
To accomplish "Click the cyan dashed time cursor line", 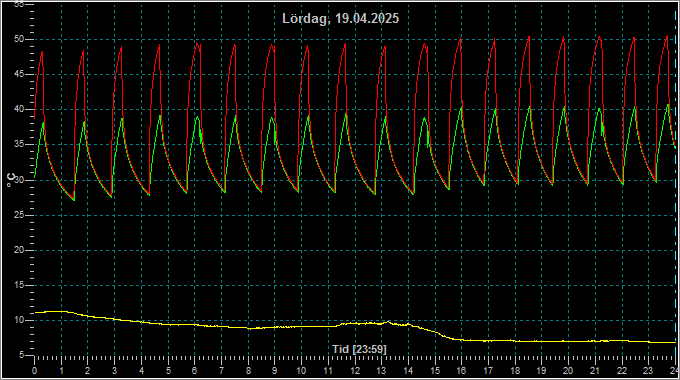I will 675,182.
